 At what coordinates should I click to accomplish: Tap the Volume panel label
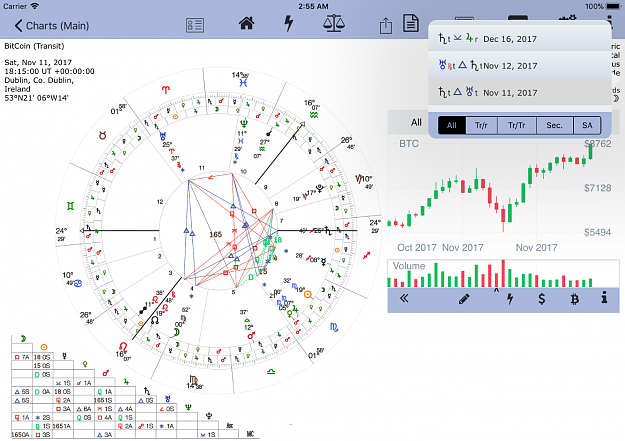coord(409,266)
